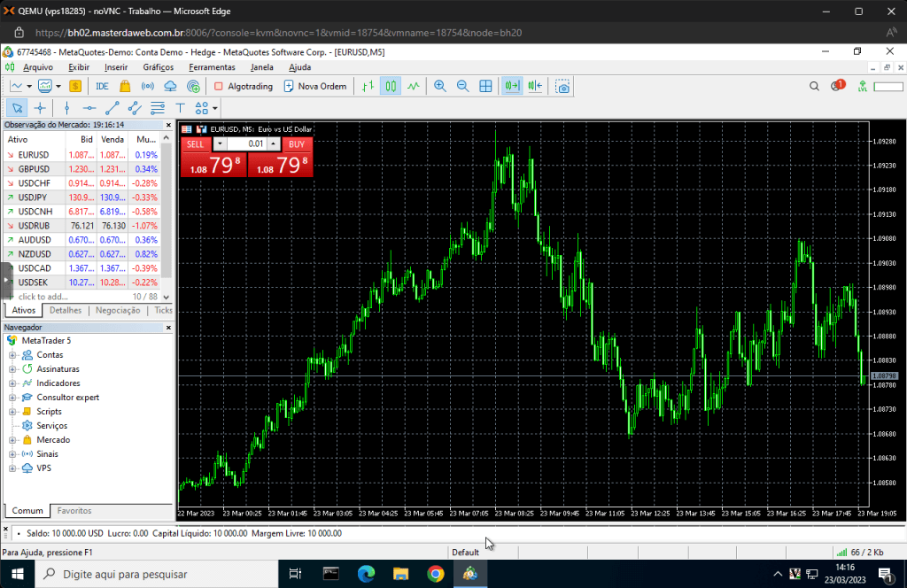Increase the trade volume with right arrow
The image size is (907, 588).
pyautogui.click(x=274, y=144)
